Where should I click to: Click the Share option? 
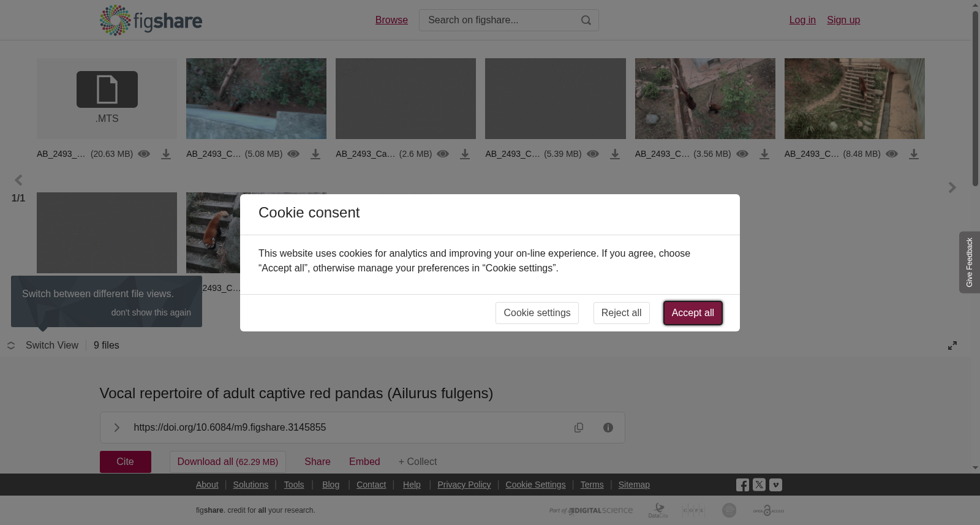click(x=317, y=462)
